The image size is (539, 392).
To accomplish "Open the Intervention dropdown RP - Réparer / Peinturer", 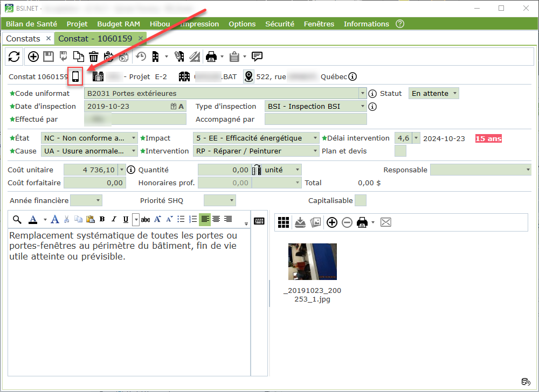I will 256,151.
